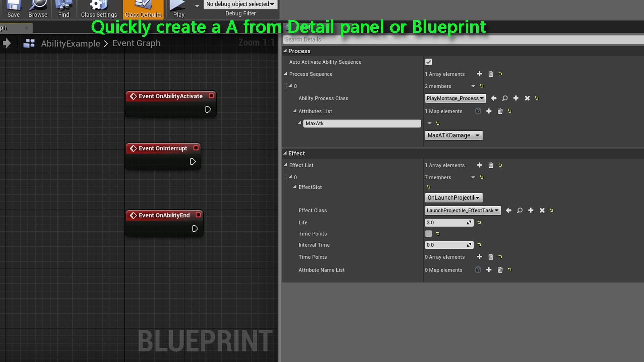Viewport: 644px width, 362px height.
Task: Use the selected asset for Ability Process Class
Action: click(493, 98)
